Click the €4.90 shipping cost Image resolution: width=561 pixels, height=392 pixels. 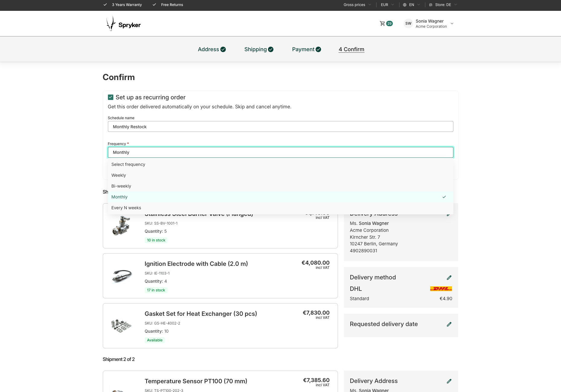point(446,299)
